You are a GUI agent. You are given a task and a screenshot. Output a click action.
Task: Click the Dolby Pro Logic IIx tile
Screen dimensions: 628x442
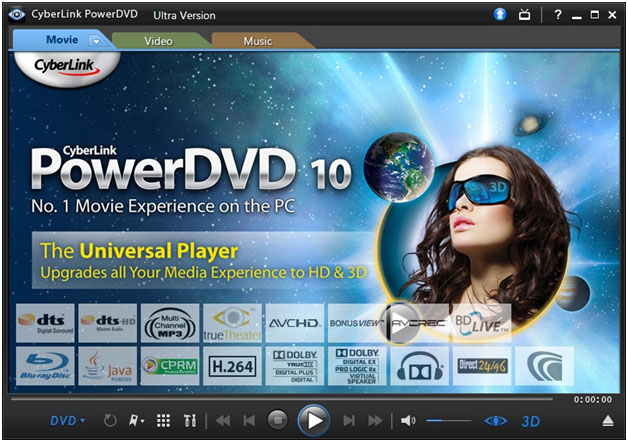click(357, 366)
